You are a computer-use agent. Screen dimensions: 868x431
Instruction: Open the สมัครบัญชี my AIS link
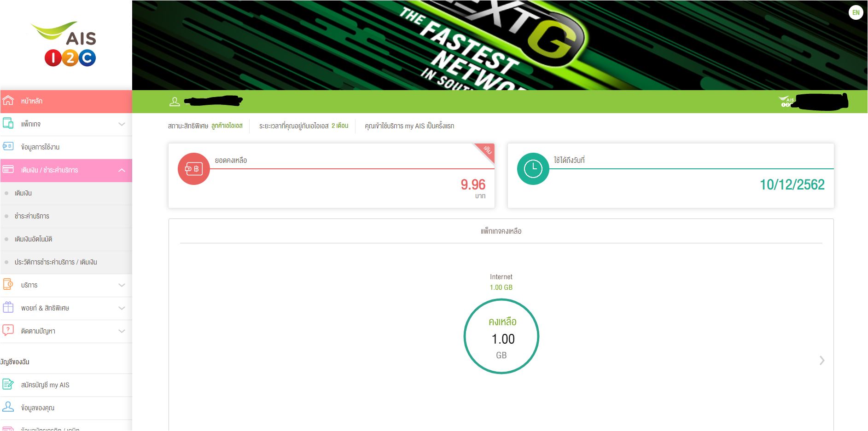pyautogui.click(x=45, y=385)
